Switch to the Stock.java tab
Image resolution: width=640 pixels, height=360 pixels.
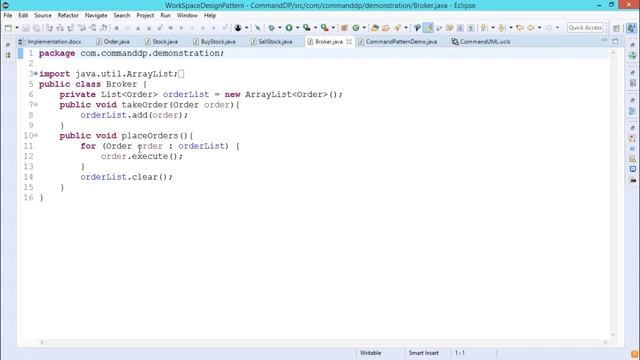coord(162,42)
